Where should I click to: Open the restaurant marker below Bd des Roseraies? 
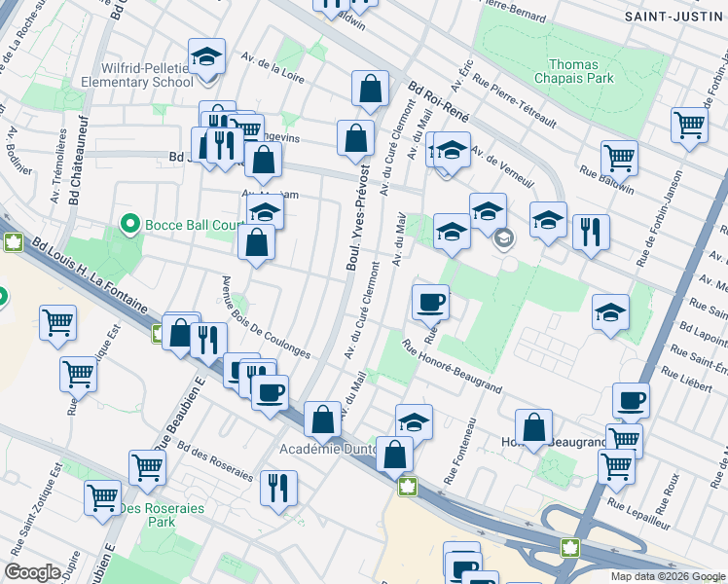[278, 491]
